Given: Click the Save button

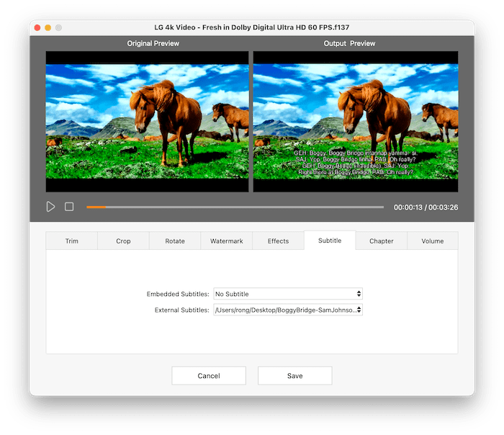Looking at the screenshot, I should point(294,376).
